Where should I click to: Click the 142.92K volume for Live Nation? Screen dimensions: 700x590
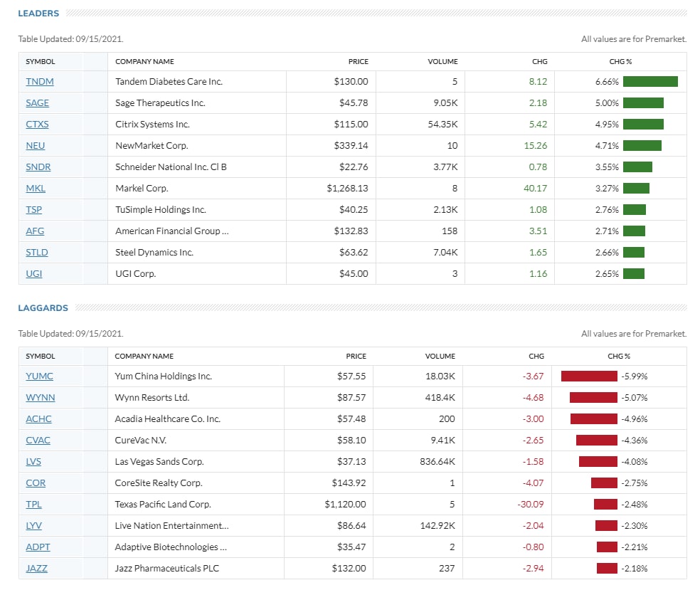(x=437, y=526)
